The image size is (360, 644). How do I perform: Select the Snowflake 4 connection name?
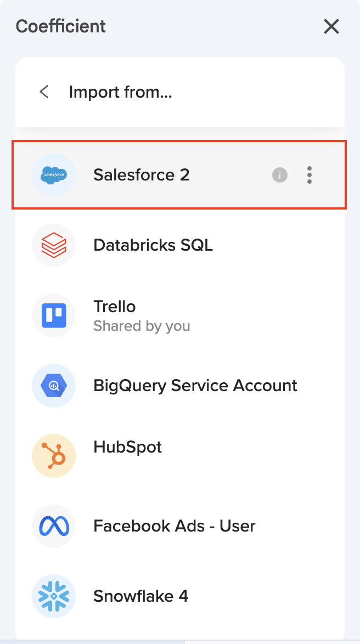141,596
